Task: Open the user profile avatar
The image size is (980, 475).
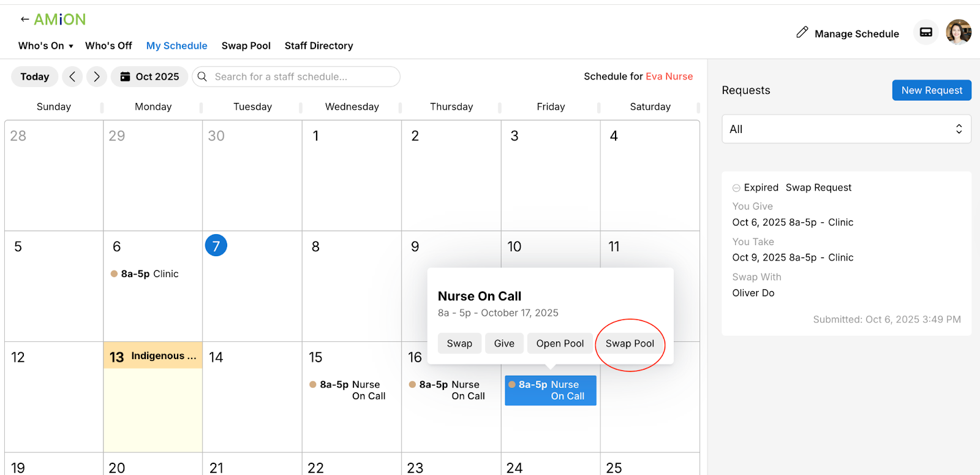Action: click(959, 32)
